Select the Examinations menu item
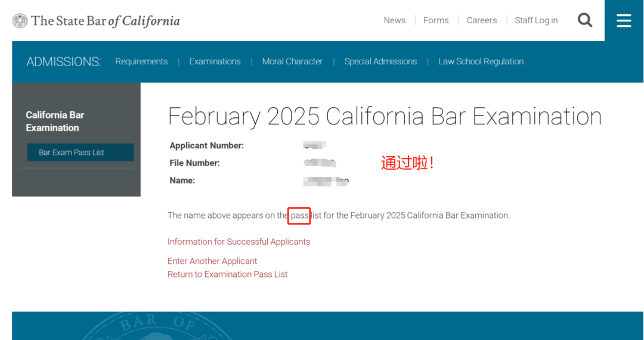Image resolution: width=644 pixels, height=340 pixels. [x=215, y=61]
